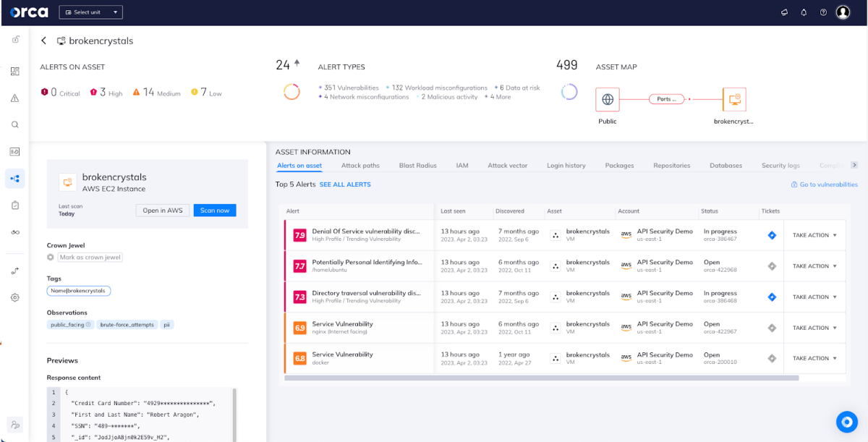Expand Take Action for Denial Of Service alert
This screenshot has height=442, width=868.
814,235
